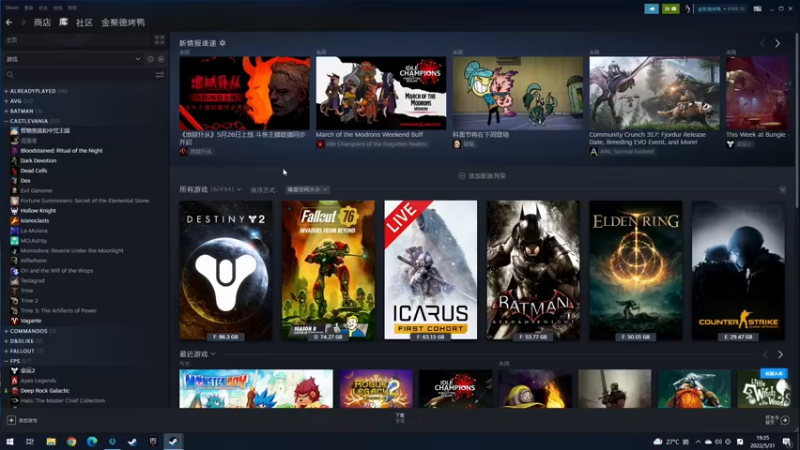This screenshot has height=450, width=800.
Task: Collapse the FPS collection
Action: [x=6, y=361]
